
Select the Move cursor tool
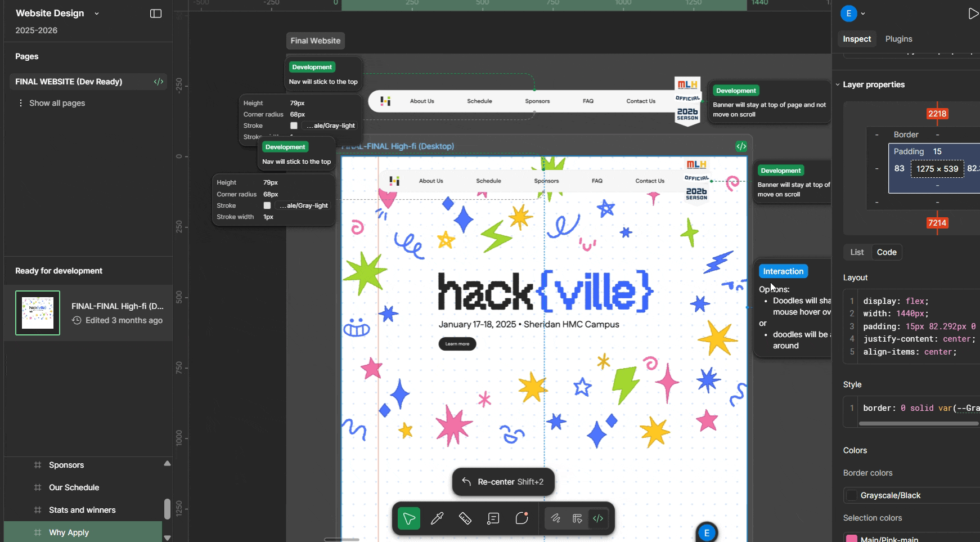(x=409, y=518)
